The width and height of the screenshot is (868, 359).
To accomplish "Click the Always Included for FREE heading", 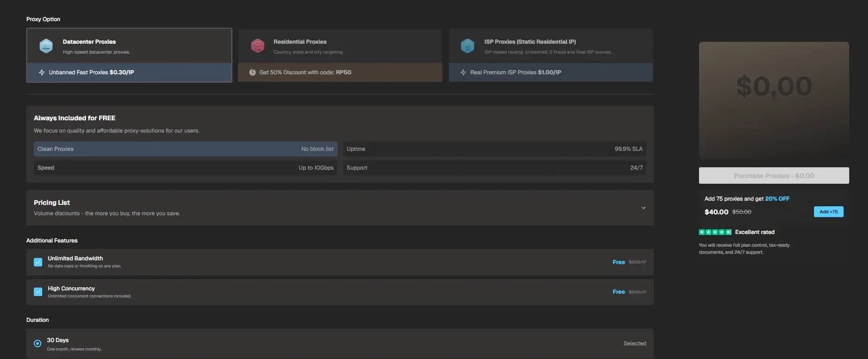I will pyautogui.click(x=75, y=118).
